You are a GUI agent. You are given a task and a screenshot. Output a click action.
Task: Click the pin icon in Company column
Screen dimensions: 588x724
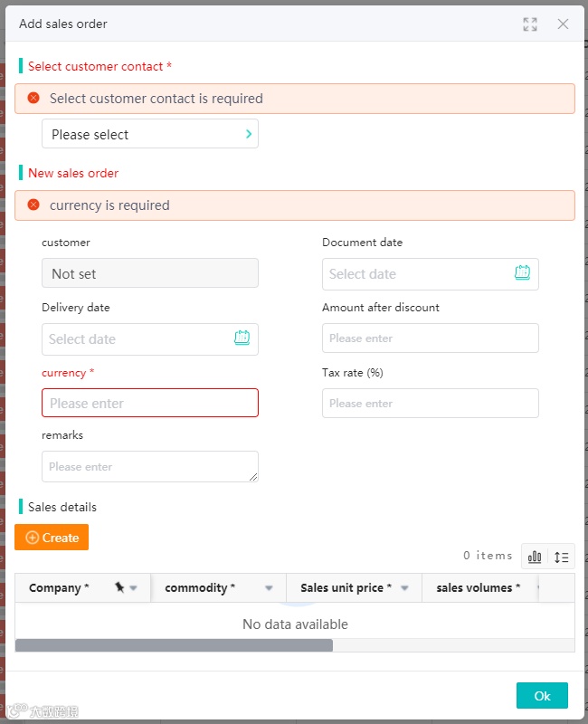point(119,587)
